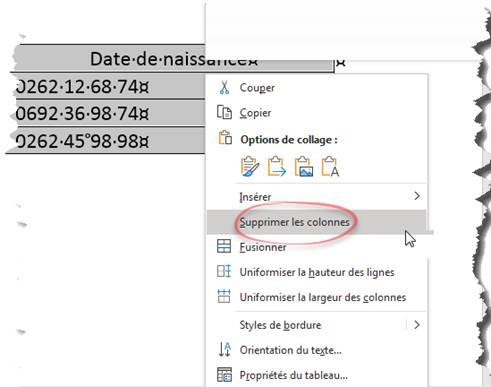Click the Copier pages icon
This screenshot has height=387, width=491.
pyautogui.click(x=224, y=112)
